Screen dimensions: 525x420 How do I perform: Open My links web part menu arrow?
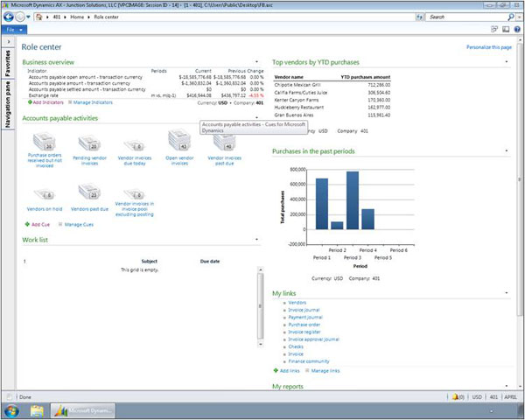[507, 293]
